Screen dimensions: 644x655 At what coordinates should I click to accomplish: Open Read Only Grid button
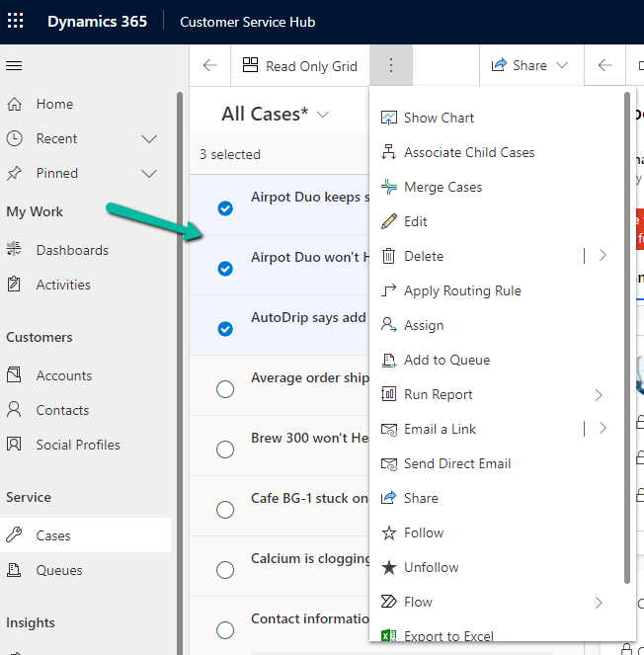(300, 65)
